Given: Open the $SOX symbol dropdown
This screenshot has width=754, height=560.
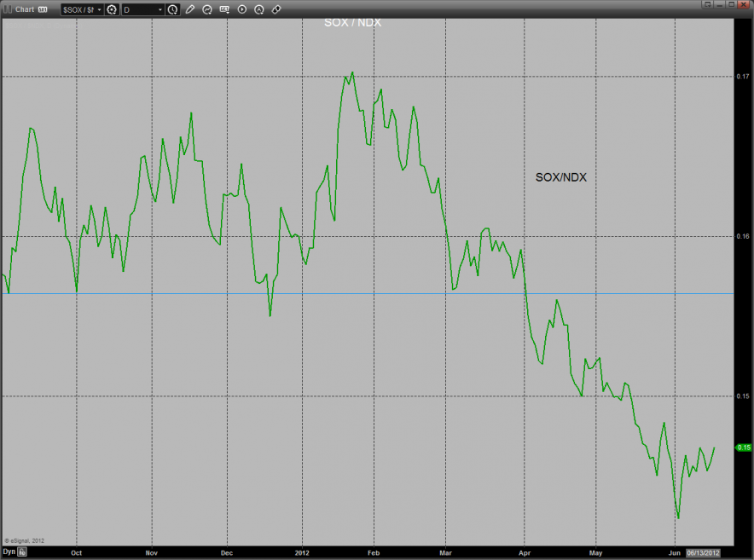Looking at the screenshot, I should point(81,9).
